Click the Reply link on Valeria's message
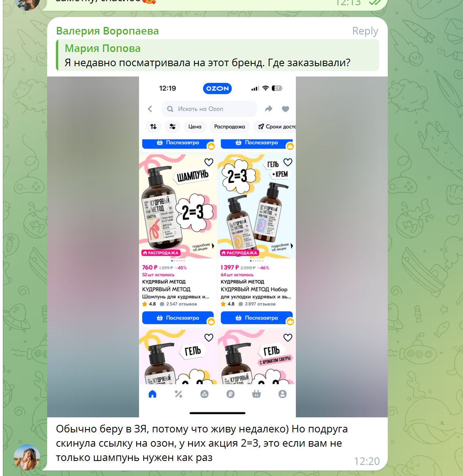 pos(365,31)
